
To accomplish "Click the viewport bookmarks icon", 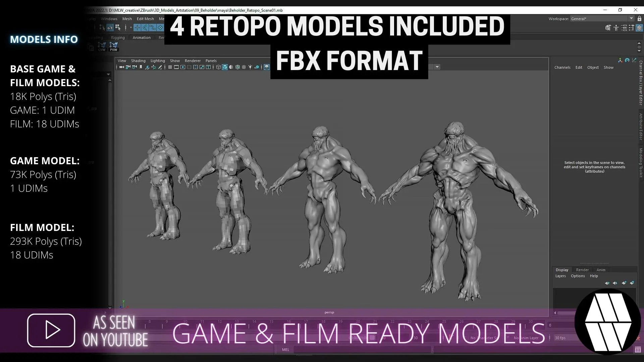I will (x=141, y=67).
